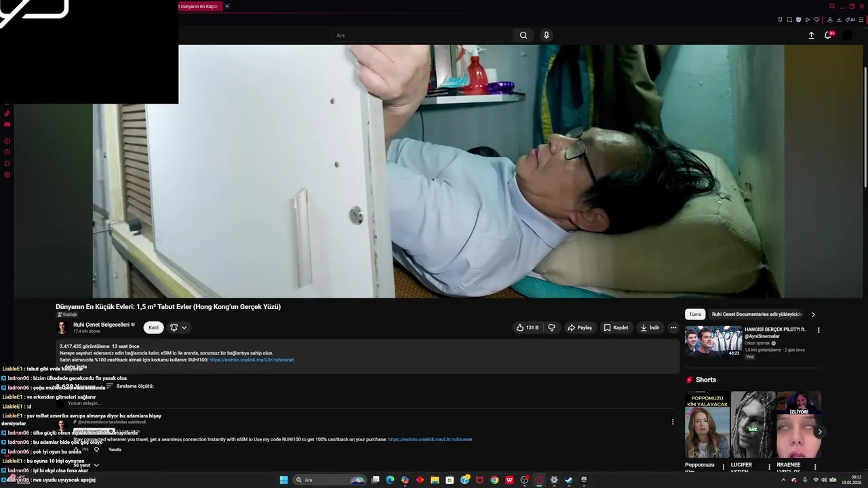
Task: Show next filter chips arrow
Action: tap(813, 314)
